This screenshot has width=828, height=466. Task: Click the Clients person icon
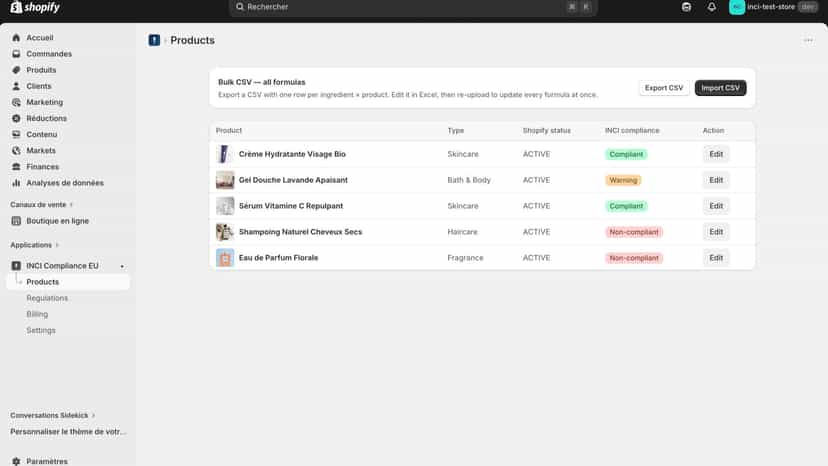pos(16,86)
